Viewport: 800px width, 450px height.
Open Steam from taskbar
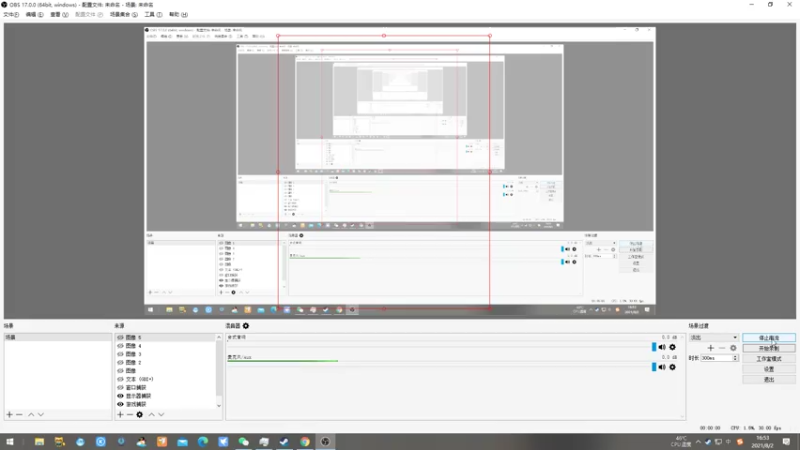tap(284, 442)
